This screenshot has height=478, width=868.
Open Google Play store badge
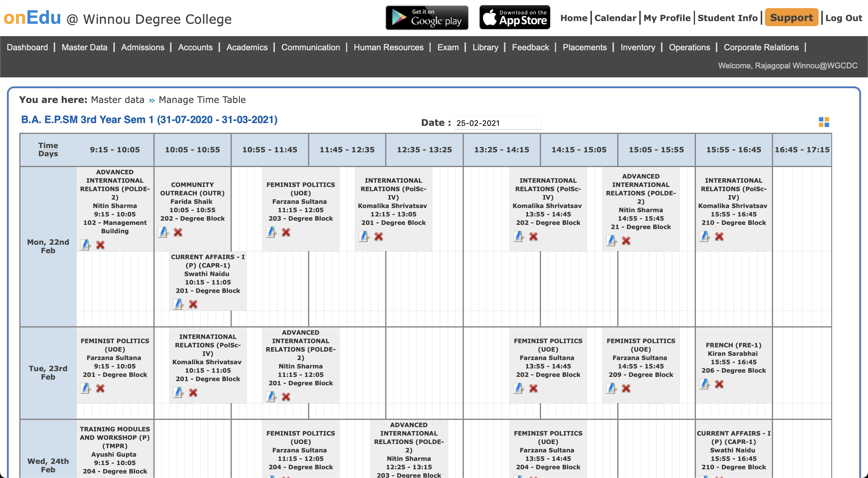[426, 18]
